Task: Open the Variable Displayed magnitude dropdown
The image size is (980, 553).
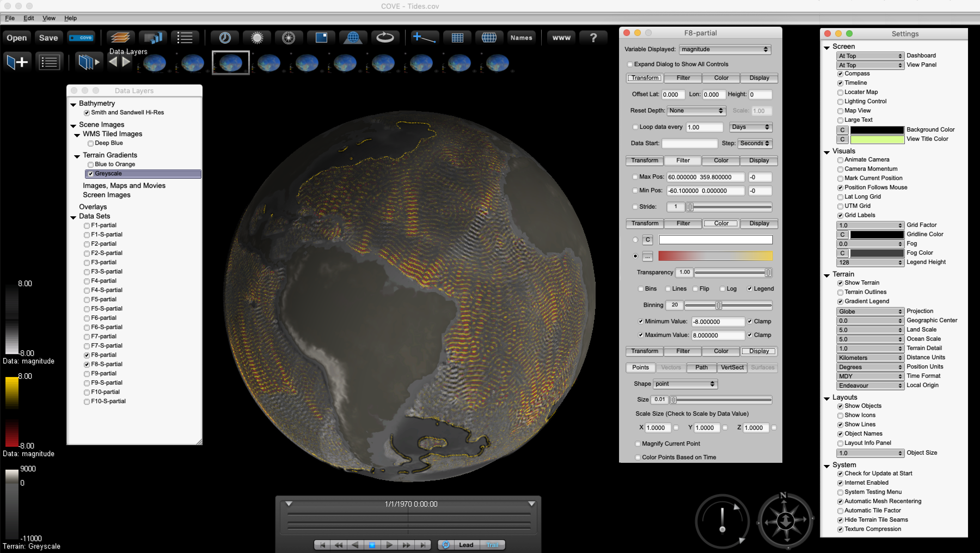Action: click(x=725, y=50)
